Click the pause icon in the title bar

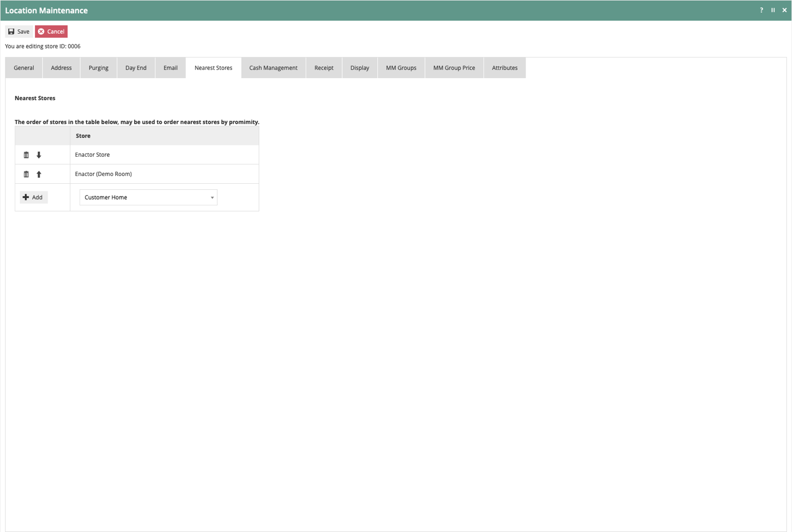[x=773, y=10]
